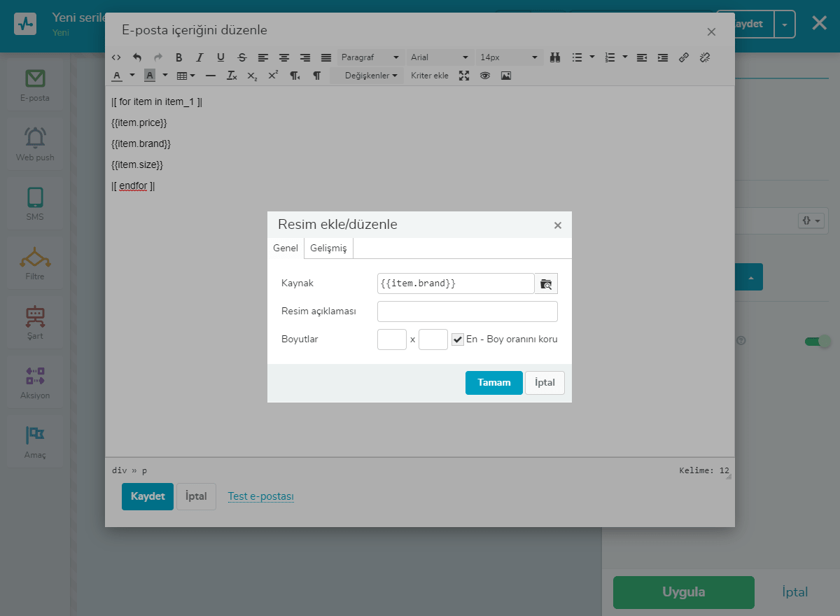Insert a bullet list

tap(577, 57)
